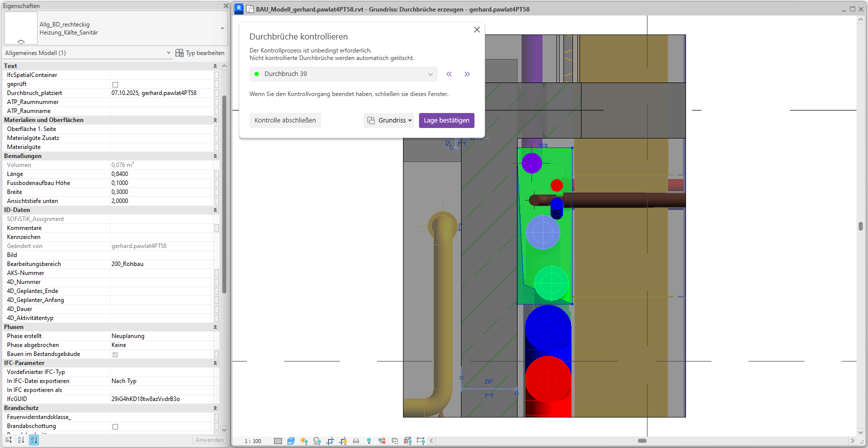Toggle the Bauen im Bestandsgebäude checkbox

click(x=115, y=354)
